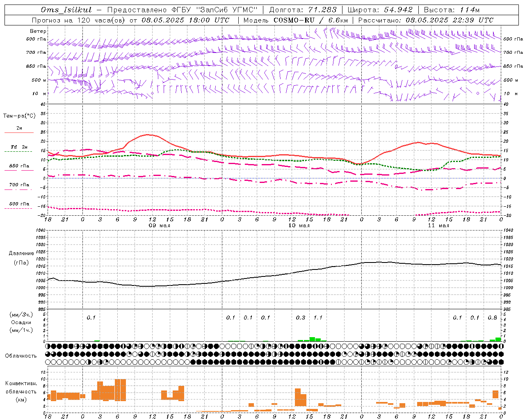Click the '0.8' precipitation amount value
The height and width of the screenshot is (420, 525).
pos(493,317)
